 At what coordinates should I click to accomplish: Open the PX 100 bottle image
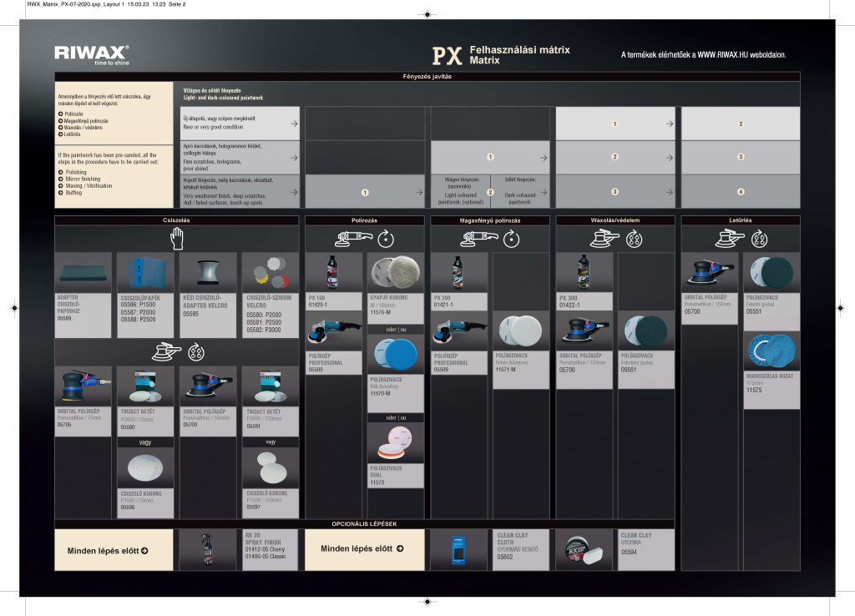click(332, 272)
